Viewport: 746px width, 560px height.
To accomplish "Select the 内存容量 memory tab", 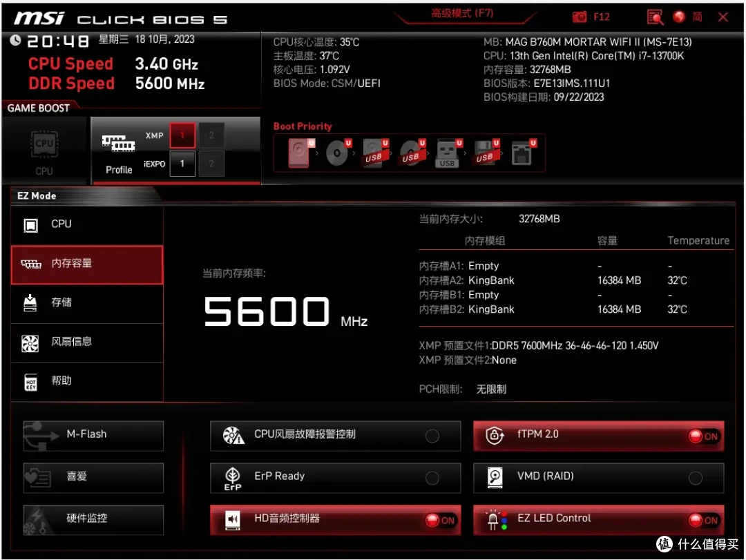I will tap(87, 264).
